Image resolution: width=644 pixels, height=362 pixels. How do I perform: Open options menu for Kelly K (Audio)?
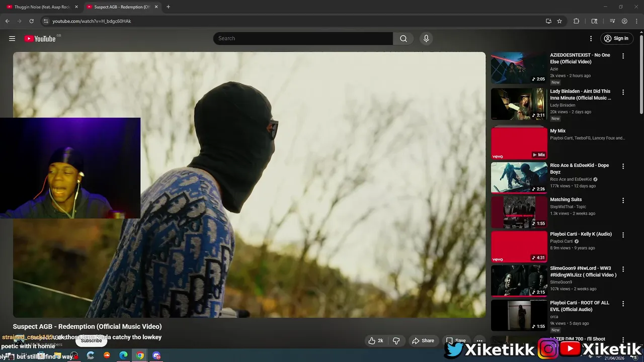pos(623,235)
